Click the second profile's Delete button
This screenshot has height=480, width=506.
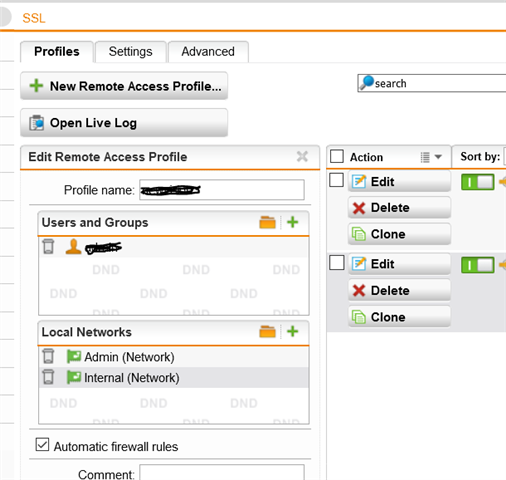(x=399, y=290)
